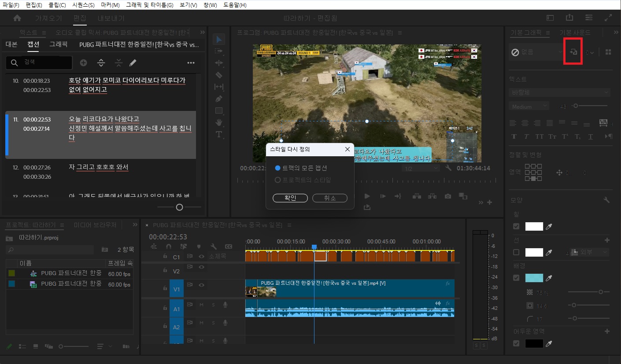Click the push style to track icon
Viewport: 621px width, 364px height.
573,52
